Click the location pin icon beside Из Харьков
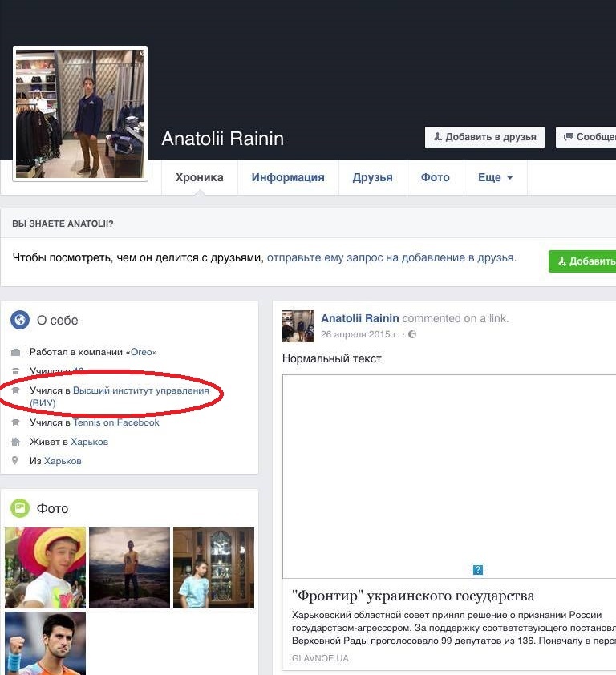Screen dimensions: 616x675 tap(15, 461)
